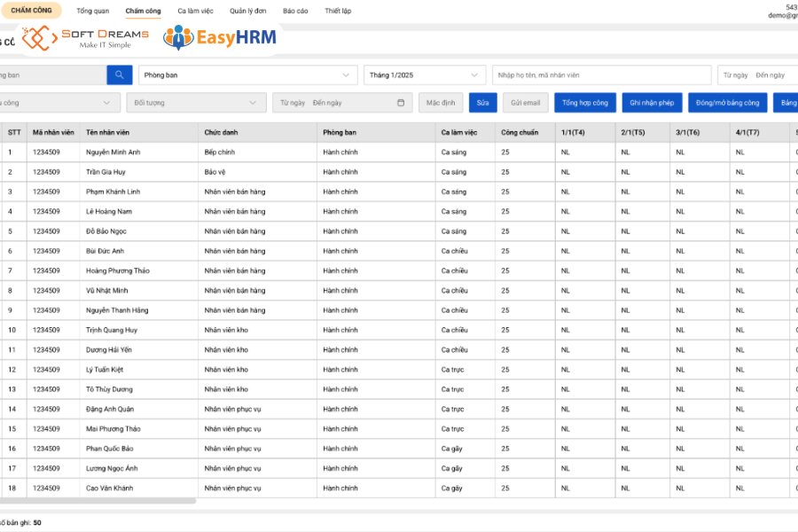Click the horizontal scrollbar below the table
The width and height of the screenshot is (798, 532).
(98, 501)
